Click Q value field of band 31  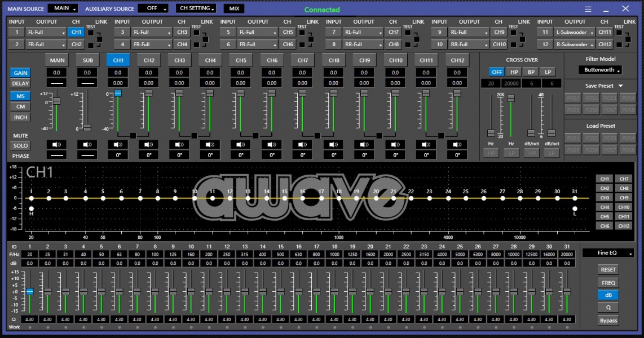coord(567,319)
